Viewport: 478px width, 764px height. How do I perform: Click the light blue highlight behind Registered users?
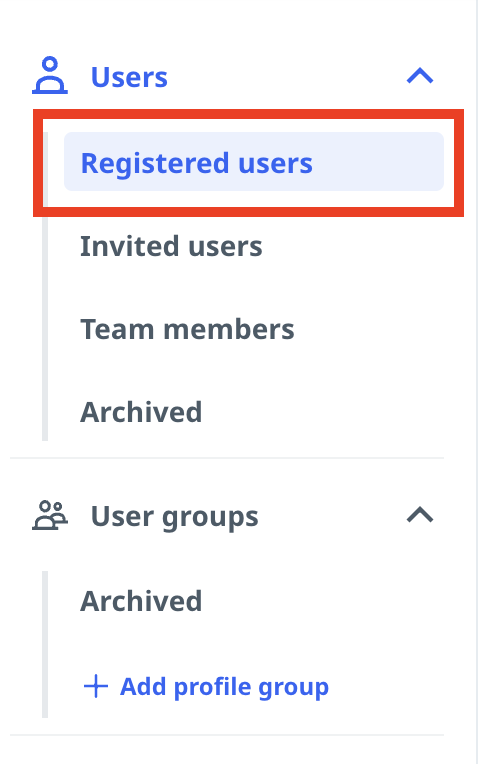tap(254, 161)
